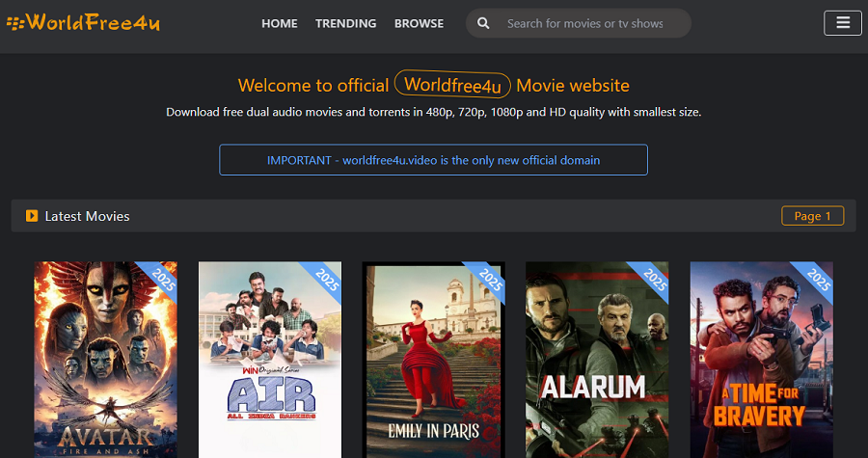Open the A Time for Bravery poster

[762, 360]
